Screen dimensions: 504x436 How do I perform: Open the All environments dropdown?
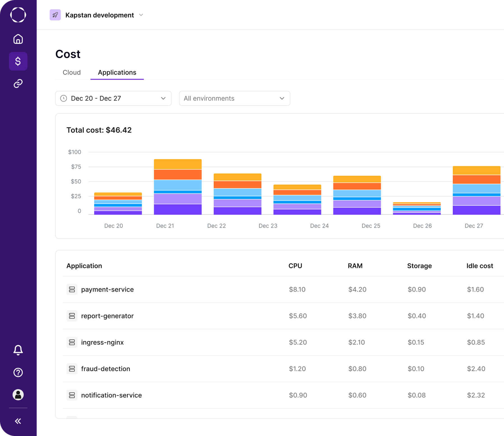pos(235,98)
